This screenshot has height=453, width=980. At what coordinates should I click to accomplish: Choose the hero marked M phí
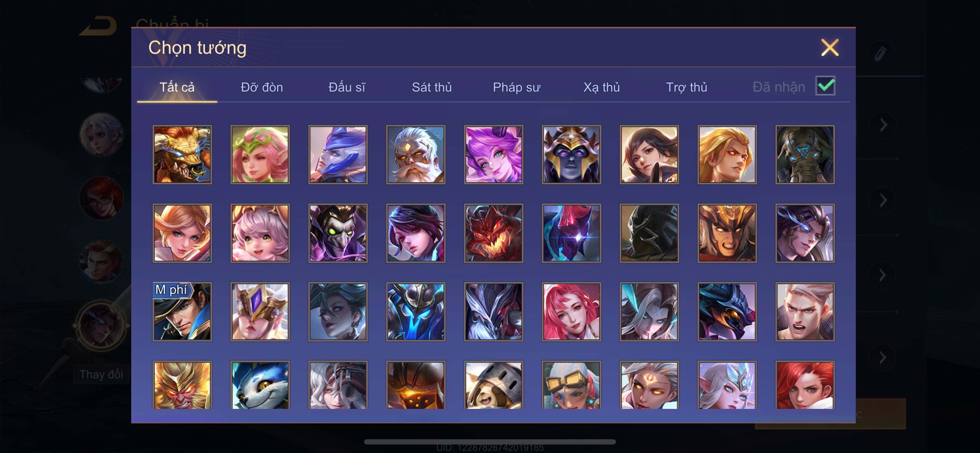(182, 312)
